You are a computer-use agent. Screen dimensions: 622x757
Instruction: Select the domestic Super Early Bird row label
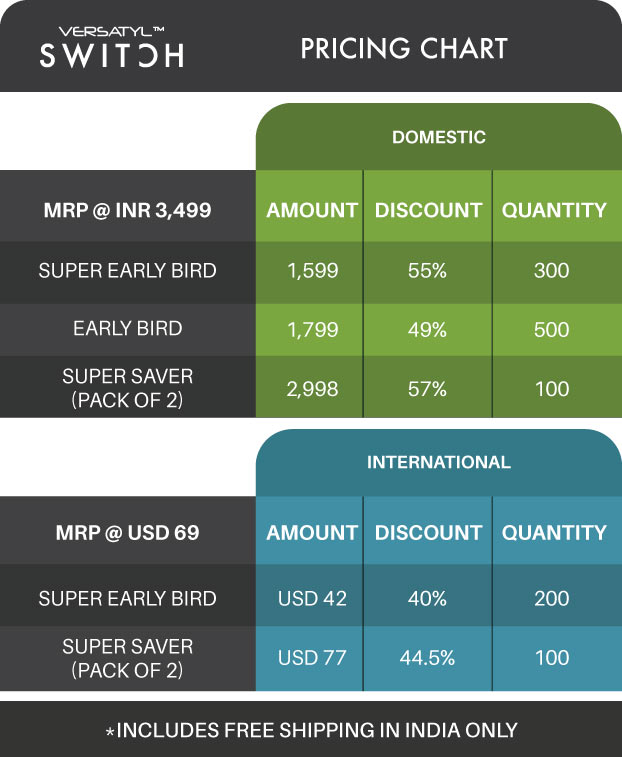(127, 270)
